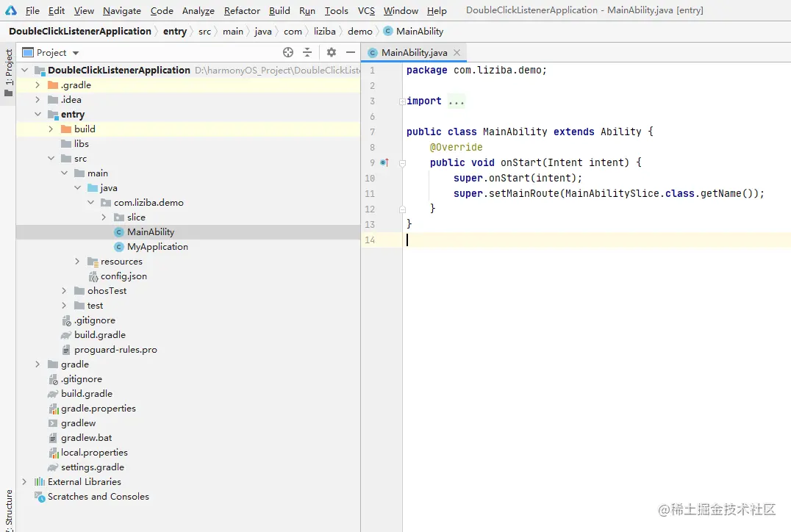Open the Refactor menu
This screenshot has width=791, height=532.
pos(242,10)
